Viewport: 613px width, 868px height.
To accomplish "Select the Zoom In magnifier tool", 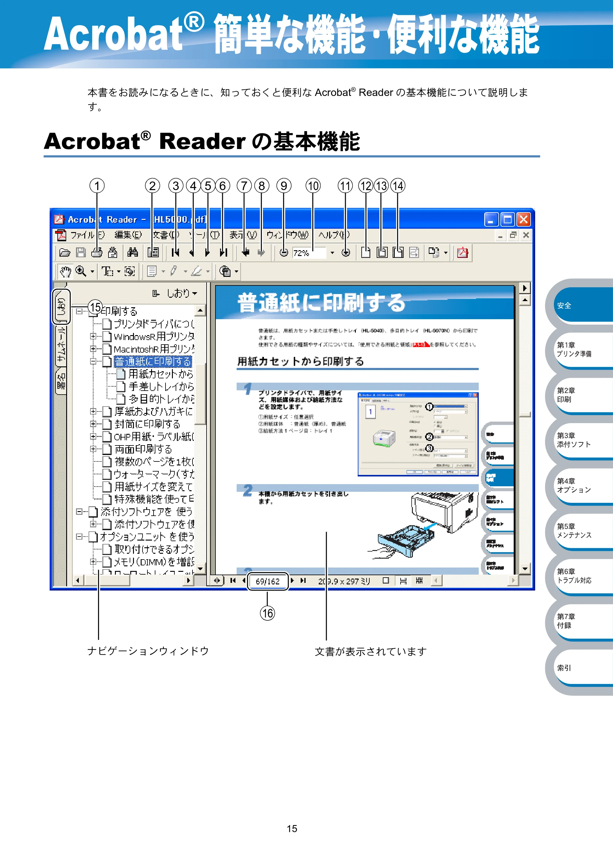I will click(x=81, y=271).
